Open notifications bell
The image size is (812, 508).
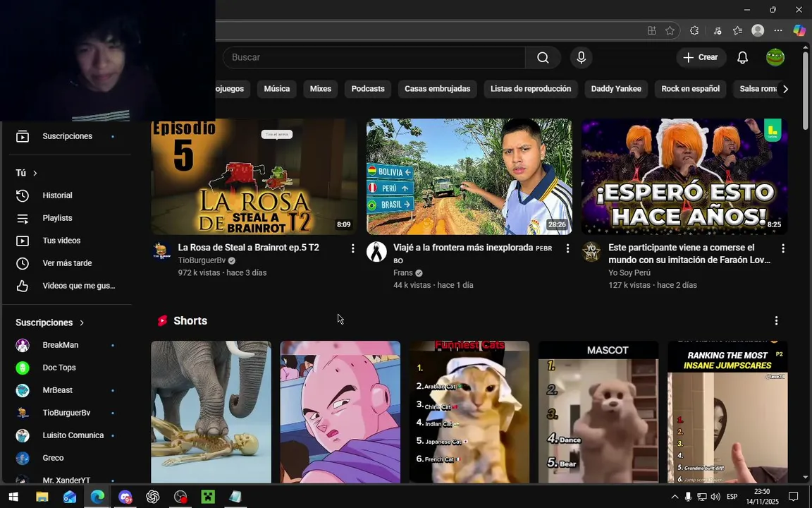(x=743, y=58)
